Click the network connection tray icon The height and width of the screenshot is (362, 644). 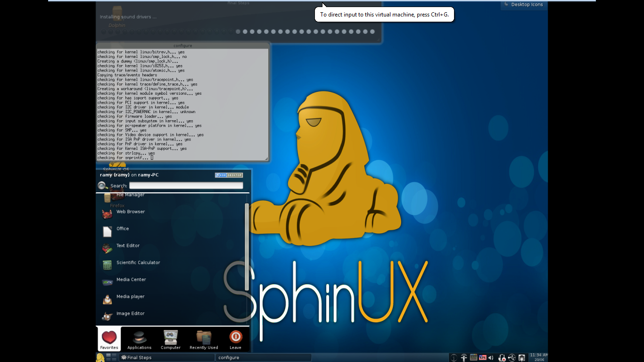pyautogui.click(x=502, y=358)
